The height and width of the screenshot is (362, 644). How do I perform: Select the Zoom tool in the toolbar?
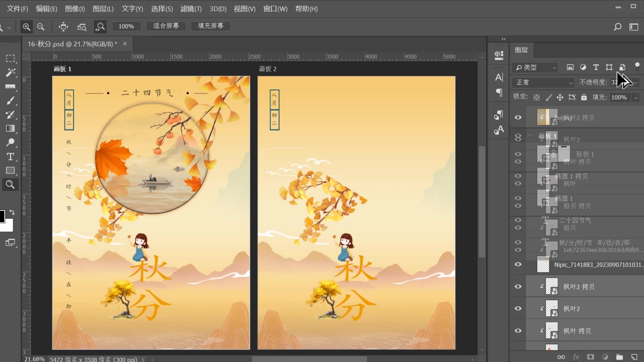pyautogui.click(x=10, y=184)
